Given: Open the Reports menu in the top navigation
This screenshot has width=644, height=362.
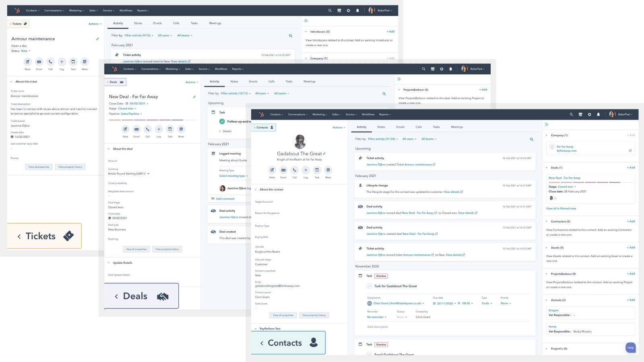Looking at the screenshot, I should [x=385, y=114].
